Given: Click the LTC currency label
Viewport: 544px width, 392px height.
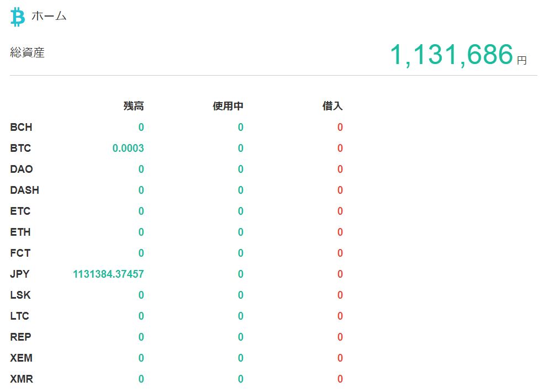Looking at the screenshot, I should pos(19,316).
